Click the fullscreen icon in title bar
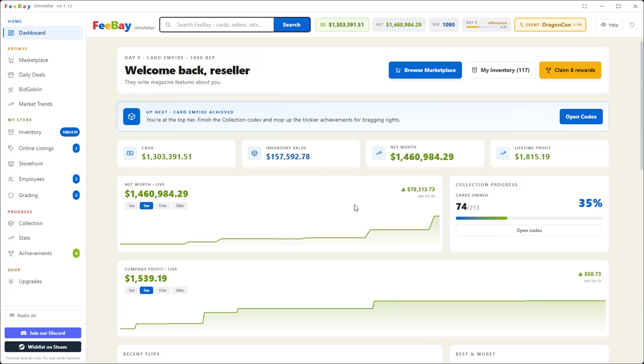 (585, 6)
